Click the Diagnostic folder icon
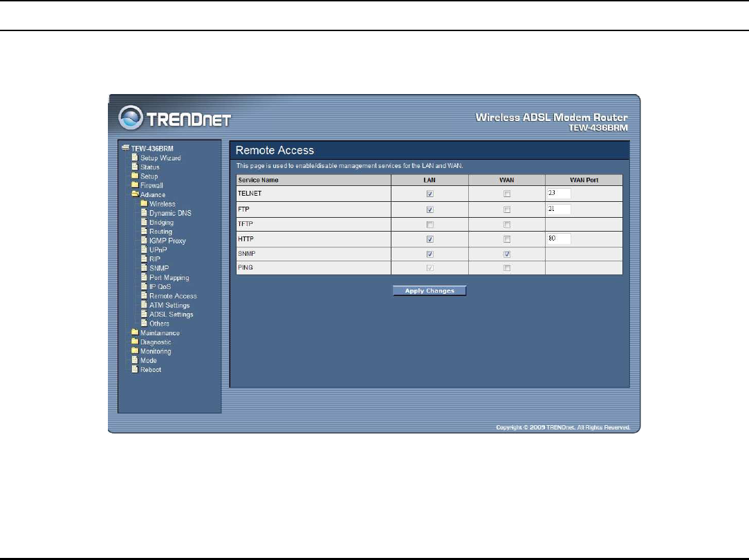This screenshot has width=749, height=560. pos(135,342)
